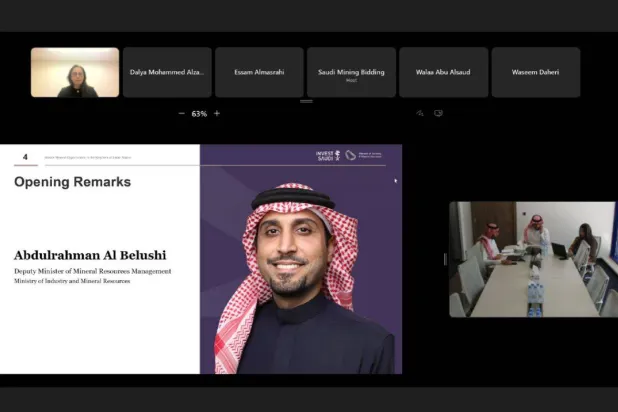The height and width of the screenshot is (412, 618).
Task: Select Waseem Daheri's participant tile
Action: coord(535,72)
